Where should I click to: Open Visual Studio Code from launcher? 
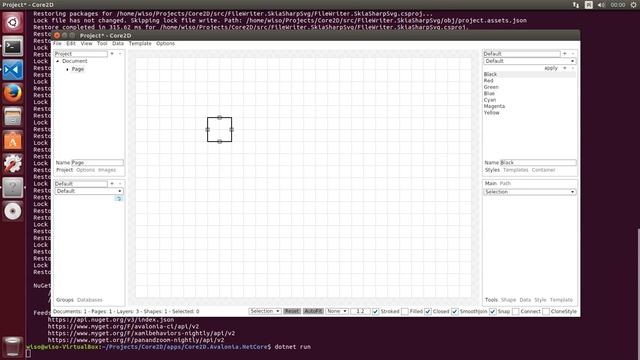(x=13, y=70)
